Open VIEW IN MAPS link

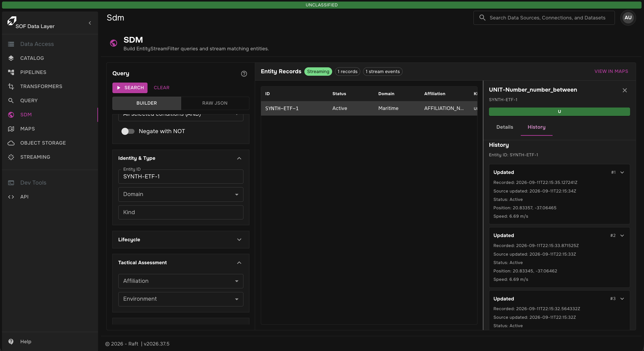click(x=611, y=72)
